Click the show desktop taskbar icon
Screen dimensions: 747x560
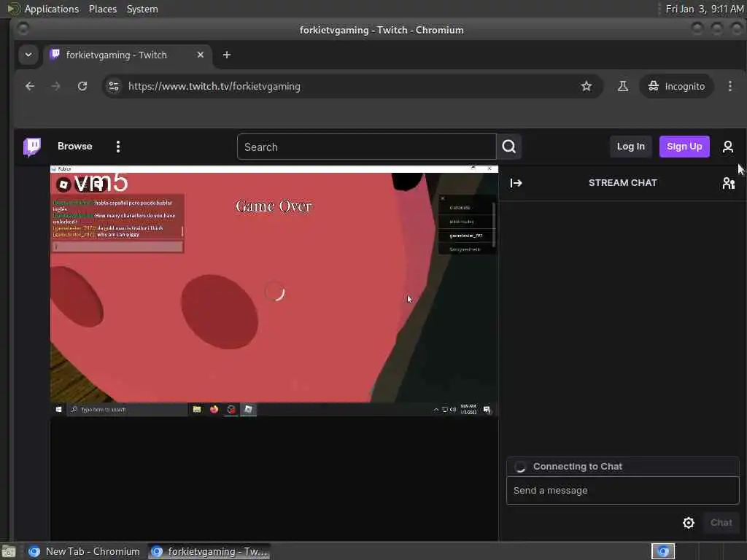point(9,551)
